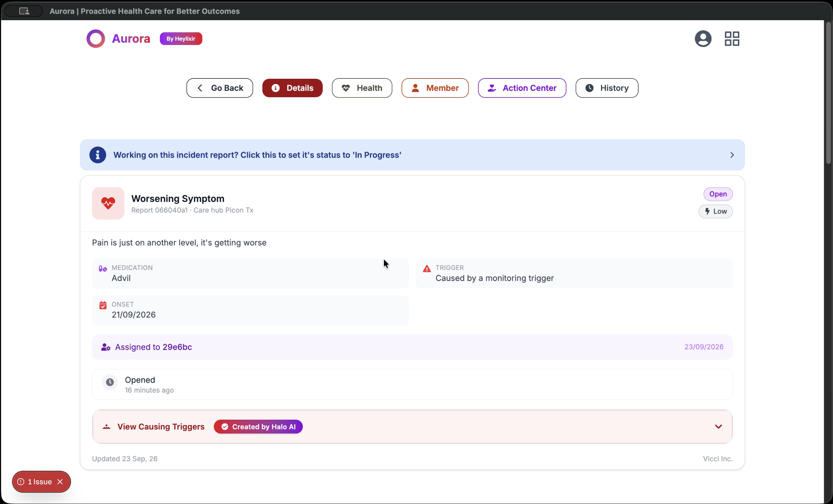Open the user profile avatar icon
Viewport: 833px width, 504px height.
click(x=703, y=38)
